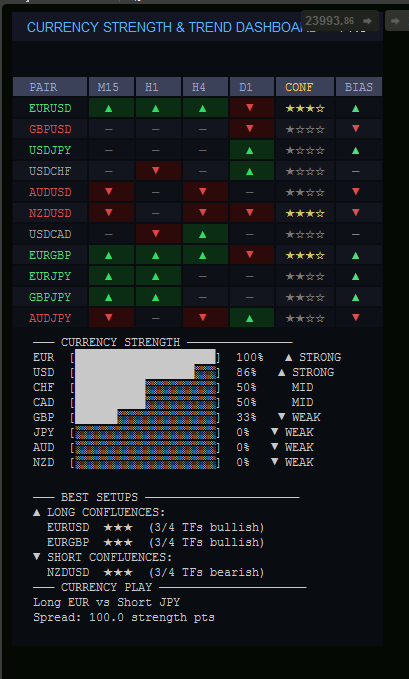Click the EUR currency strength bar
409x679 pixels.
tap(145, 357)
